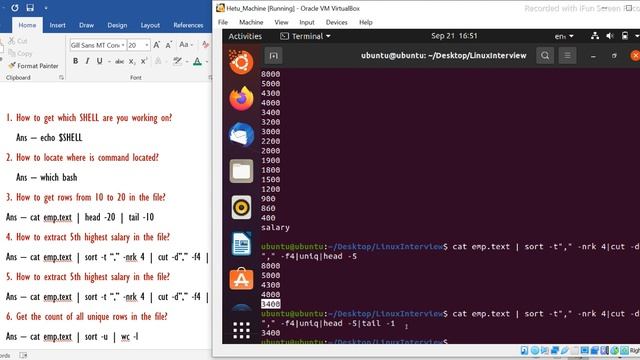The width and height of the screenshot is (640, 360).
Task: Switch to the Home tab in Word
Action: pyautogui.click(x=27, y=25)
